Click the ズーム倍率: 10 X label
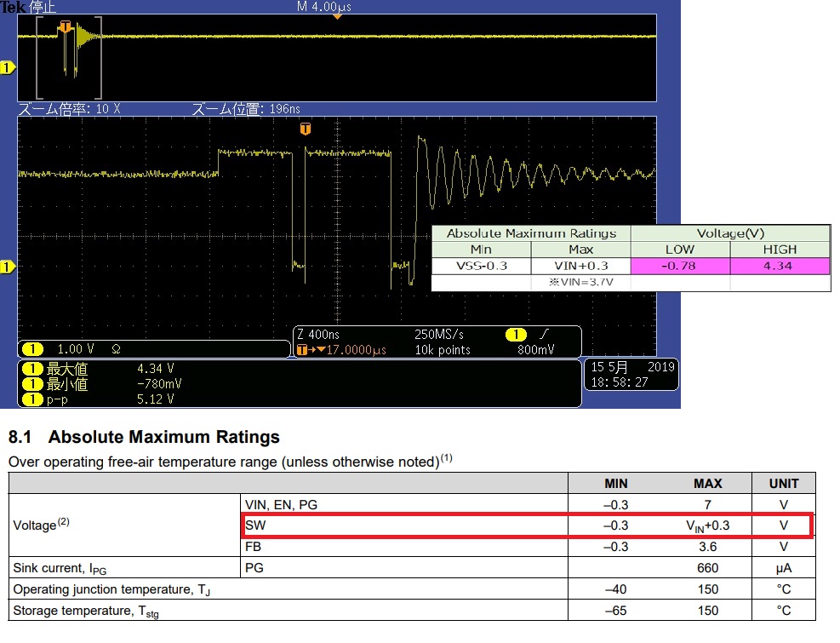Image resolution: width=840 pixels, height=643 pixels. tap(69, 109)
